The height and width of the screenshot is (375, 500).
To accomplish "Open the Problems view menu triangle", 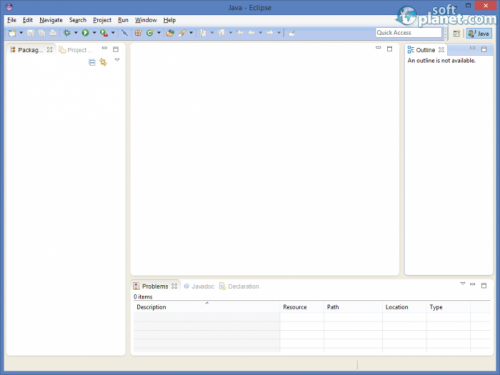I will (x=463, y=284).
